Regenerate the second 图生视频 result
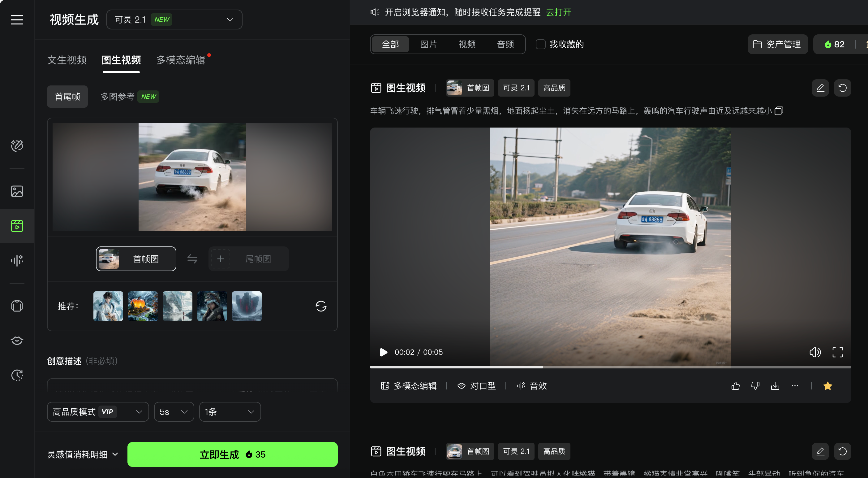 842,451
